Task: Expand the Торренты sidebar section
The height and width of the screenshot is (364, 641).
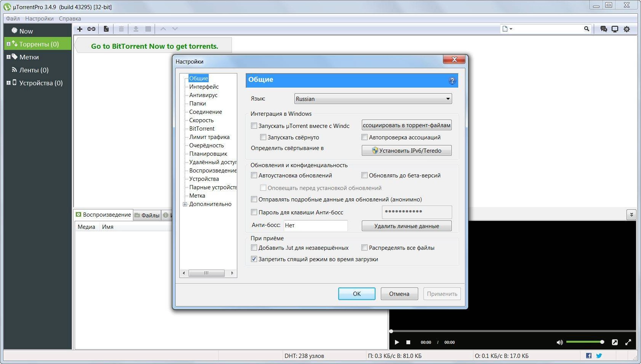Action: click(9, 44)
